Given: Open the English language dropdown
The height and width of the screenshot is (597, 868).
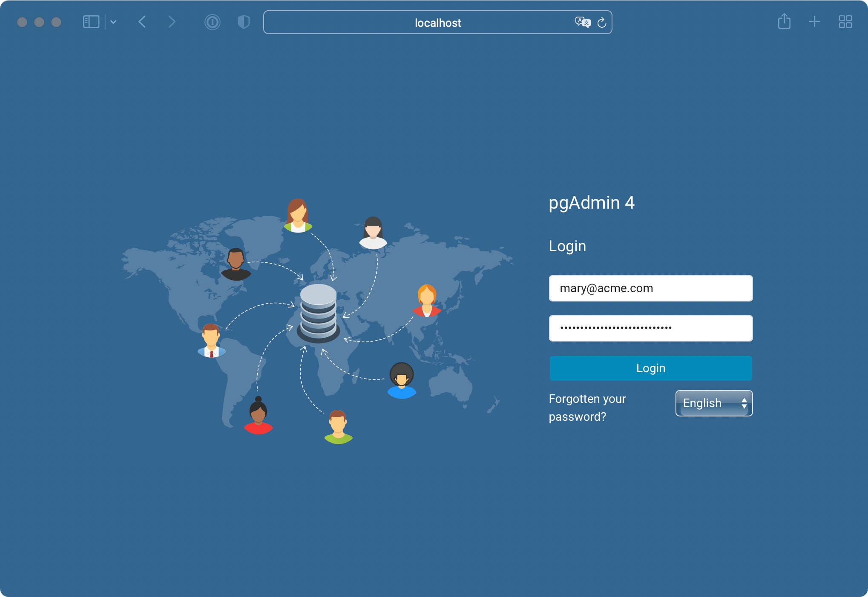Looking at the screenshot, I should tap(707, 403).
